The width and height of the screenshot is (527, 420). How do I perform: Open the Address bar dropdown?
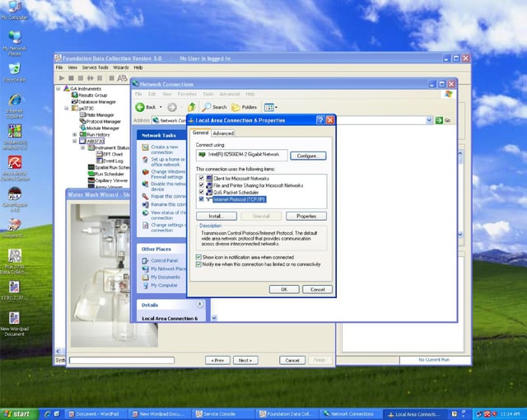coord(429,120)
